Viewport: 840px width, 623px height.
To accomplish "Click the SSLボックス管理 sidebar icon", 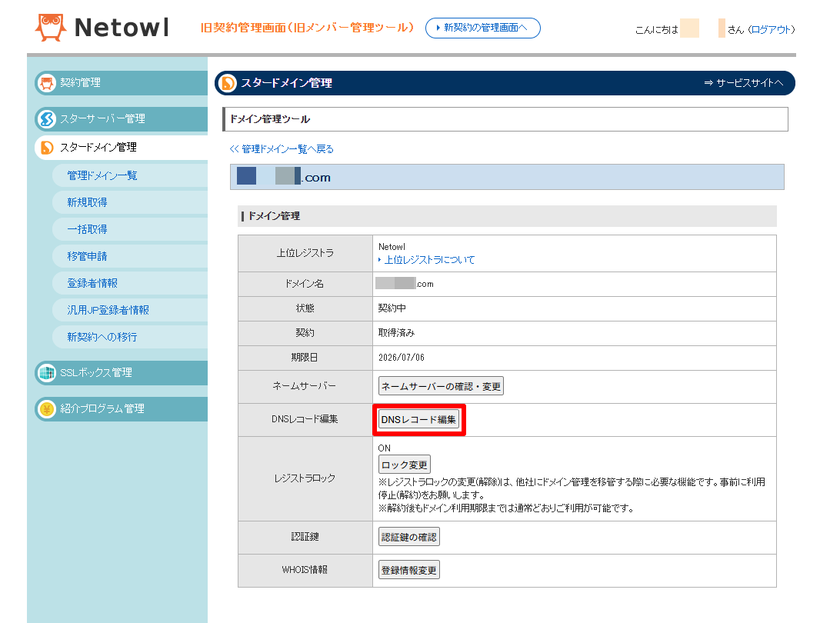I will [x=47, y=373].
